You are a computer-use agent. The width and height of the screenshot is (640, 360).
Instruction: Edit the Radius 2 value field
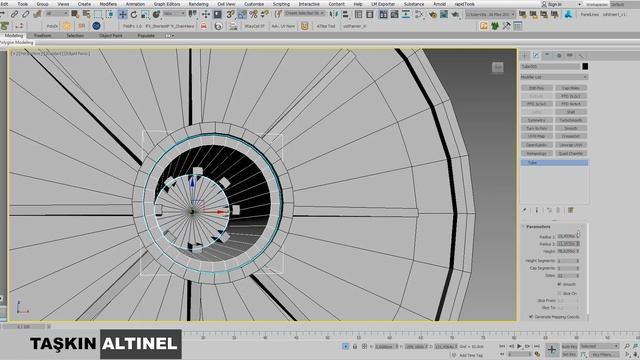[x=567, y=244]
